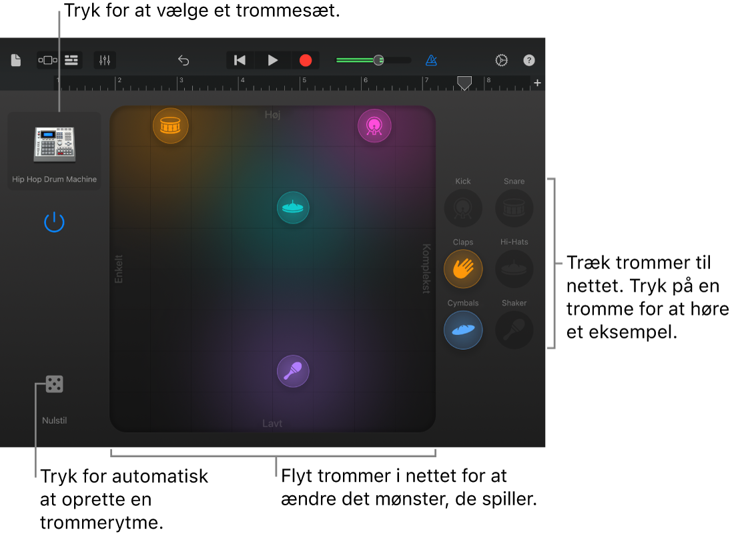The image size is (756, 538).
Task: Enable the metronome
Action: pyautogui.click(x=431, y=60)
